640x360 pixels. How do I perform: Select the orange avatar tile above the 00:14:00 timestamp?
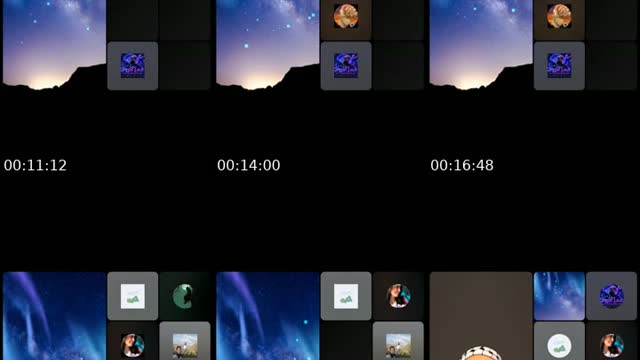[x=346, y=20]
